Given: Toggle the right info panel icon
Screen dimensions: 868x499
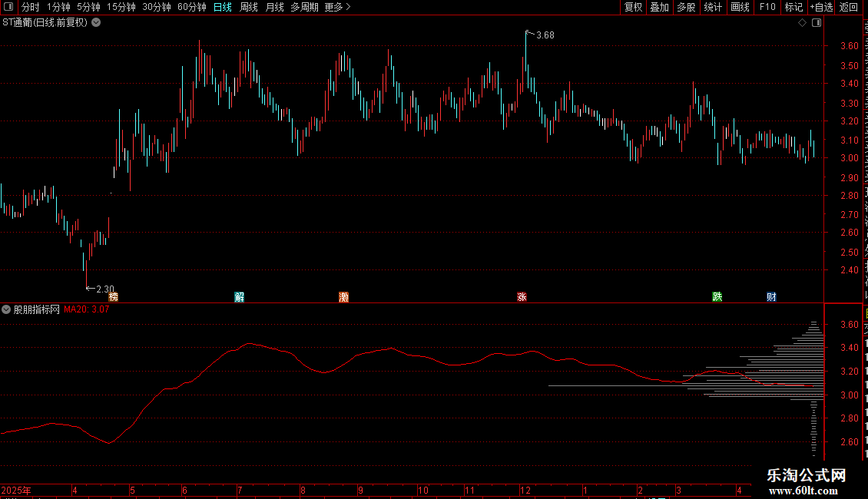Looking at the screenshot, I should (x=817, y=23).
